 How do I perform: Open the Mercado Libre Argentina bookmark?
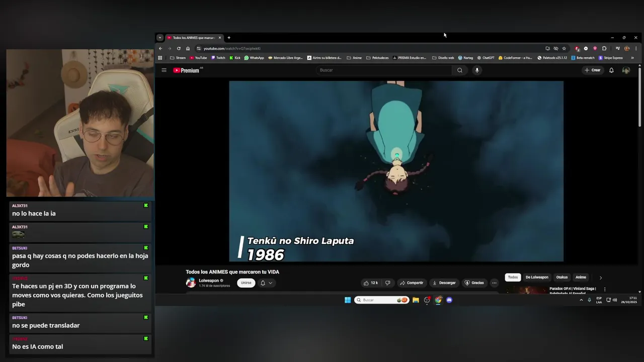click(x=286, y=58)
